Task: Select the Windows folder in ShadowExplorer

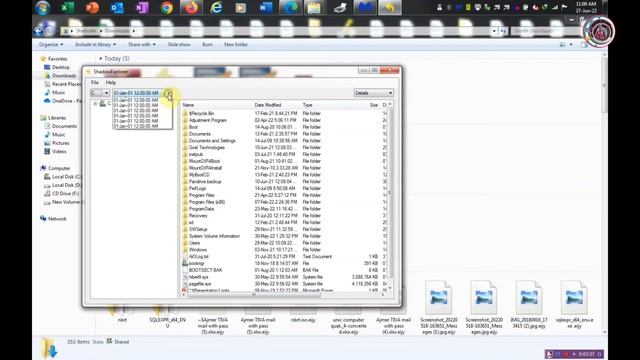Action: point(198,250)
